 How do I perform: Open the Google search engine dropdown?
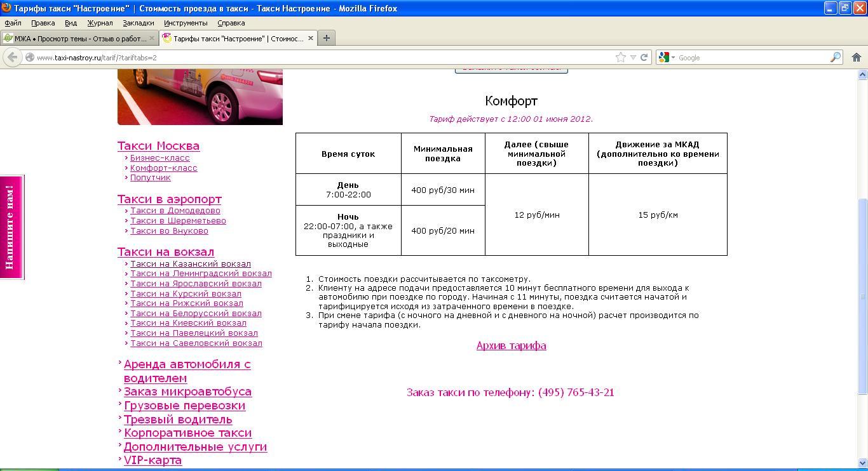[667, 57]
